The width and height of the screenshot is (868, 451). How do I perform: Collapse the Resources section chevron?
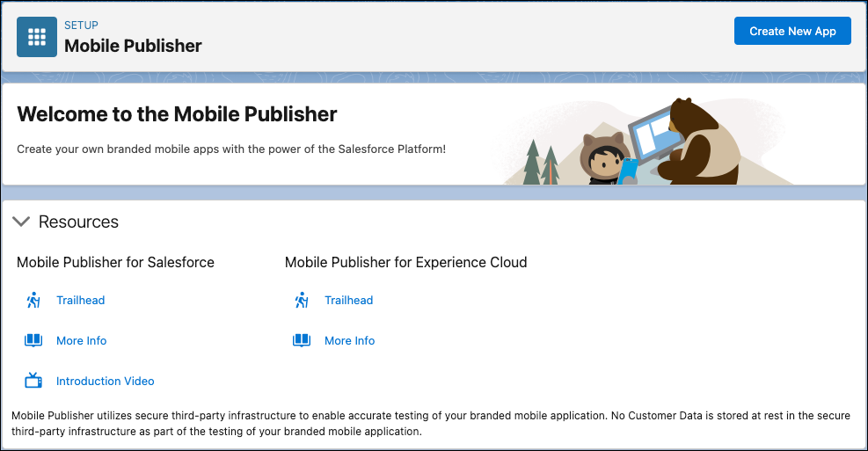[21, 222]
